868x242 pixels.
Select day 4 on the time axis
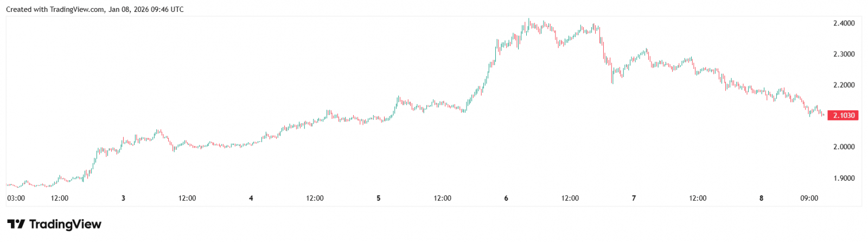(251, 198)
